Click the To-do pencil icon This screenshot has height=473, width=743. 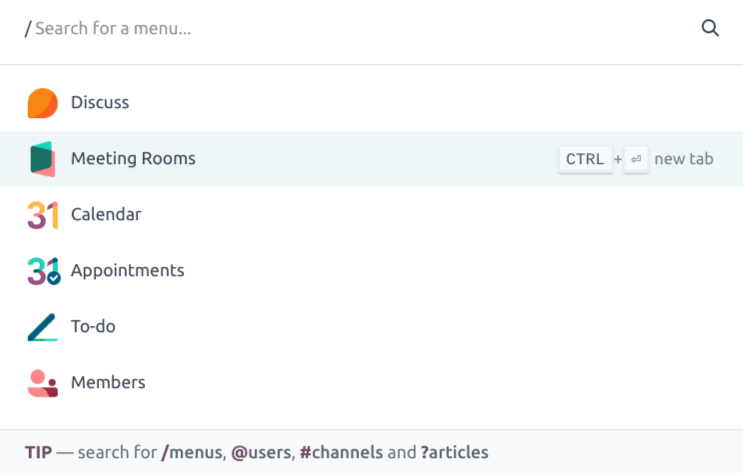coord(42,327)
